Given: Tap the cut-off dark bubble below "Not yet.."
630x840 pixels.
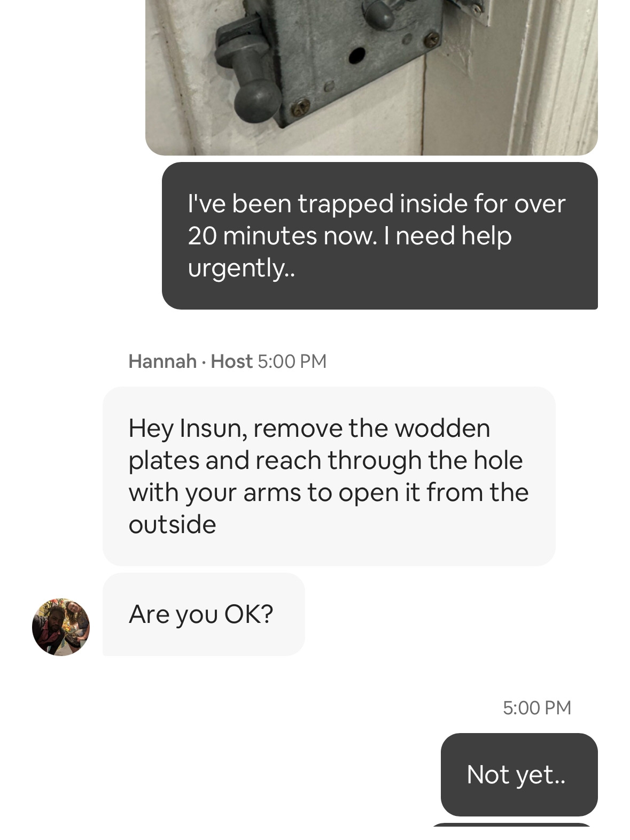Looking at the screenshot, I should (512, 832).
